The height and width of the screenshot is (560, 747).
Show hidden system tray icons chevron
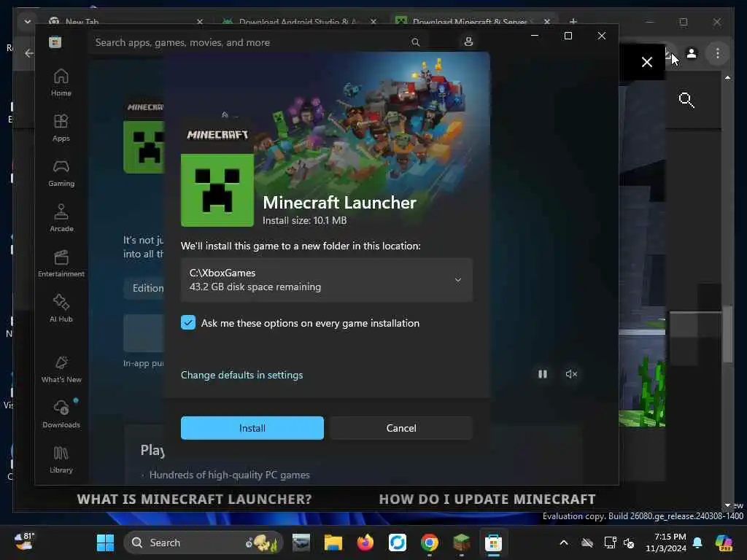coord(564,542)
